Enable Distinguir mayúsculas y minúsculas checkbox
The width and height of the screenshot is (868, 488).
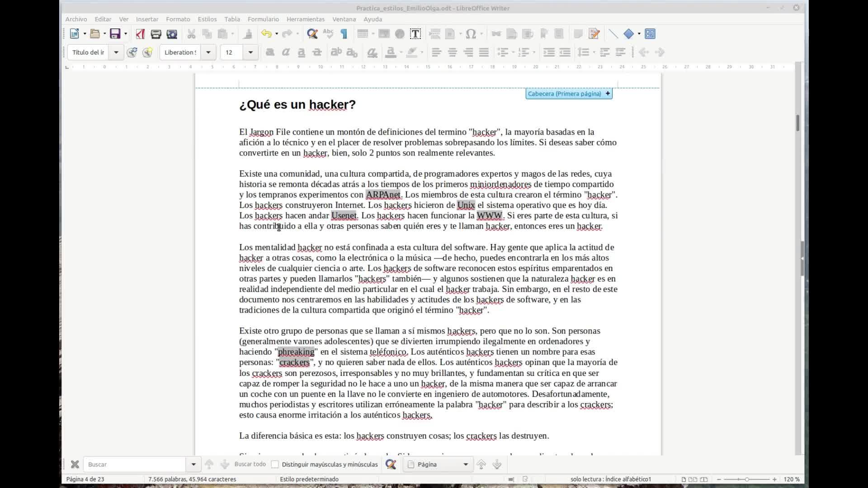tap(275, 465)
